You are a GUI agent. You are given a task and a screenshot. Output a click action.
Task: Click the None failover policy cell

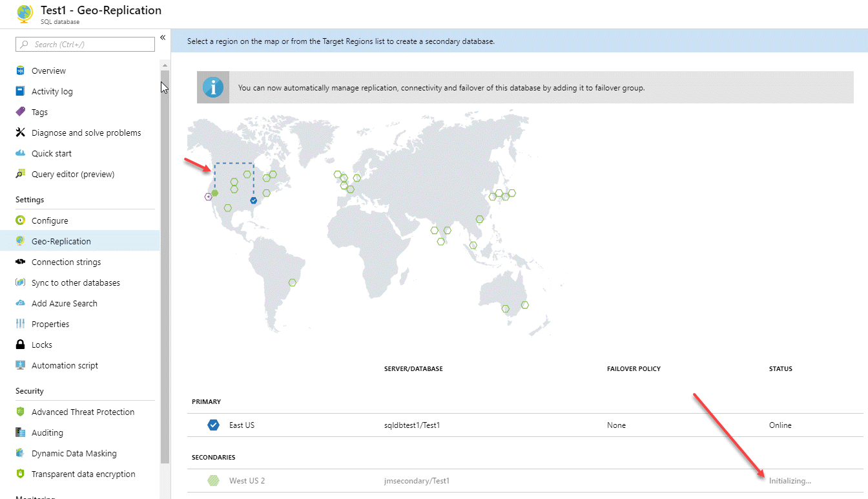click(x=616, y=425)
